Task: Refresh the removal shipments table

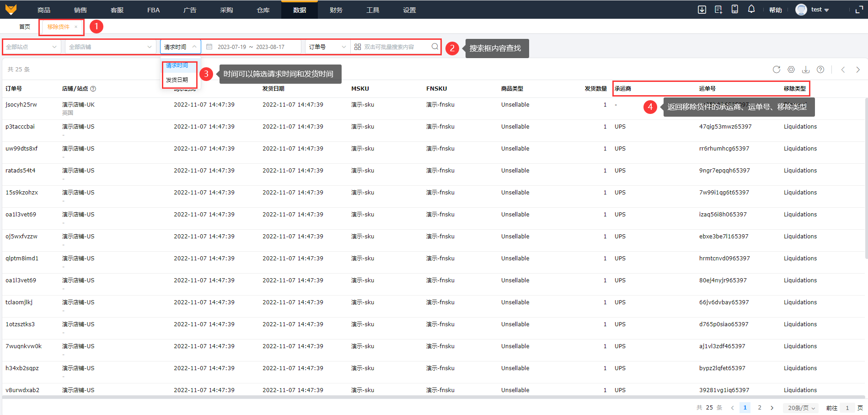Action: [776, 70]
